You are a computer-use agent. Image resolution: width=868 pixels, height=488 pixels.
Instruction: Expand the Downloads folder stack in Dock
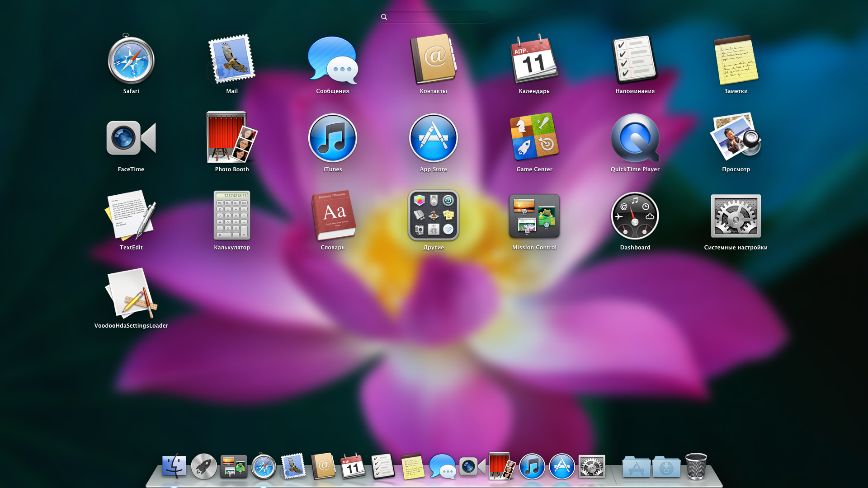click(666, 467)
